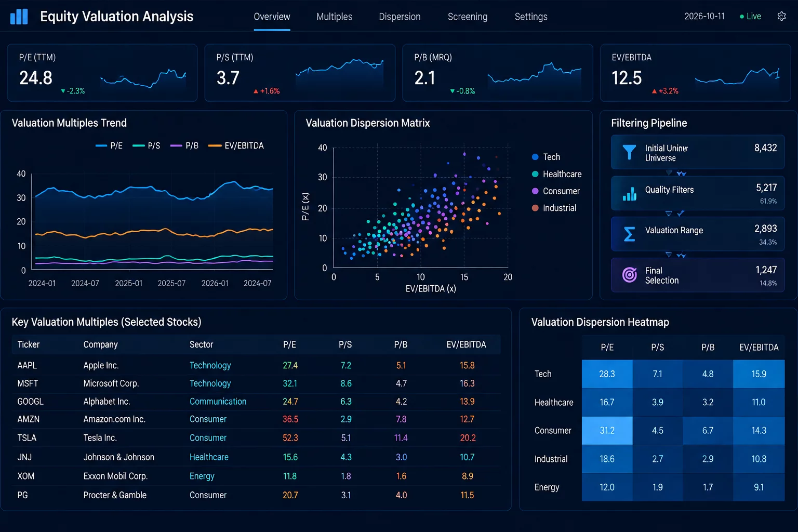Screen dimensions: 798x532
Task: Click the P/S (TTM) sparkline card
Action: tap(300, 73)
